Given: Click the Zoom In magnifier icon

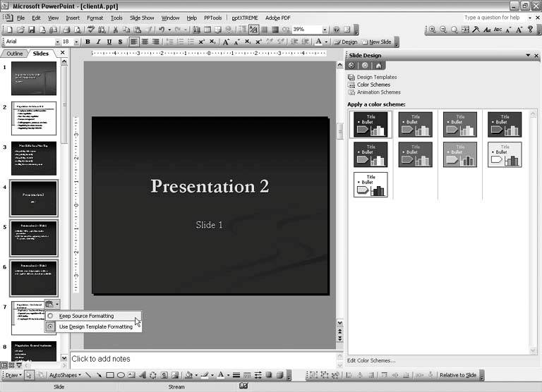Looking at the screenshot, I should pyautogui.click(x=433, y=30).
